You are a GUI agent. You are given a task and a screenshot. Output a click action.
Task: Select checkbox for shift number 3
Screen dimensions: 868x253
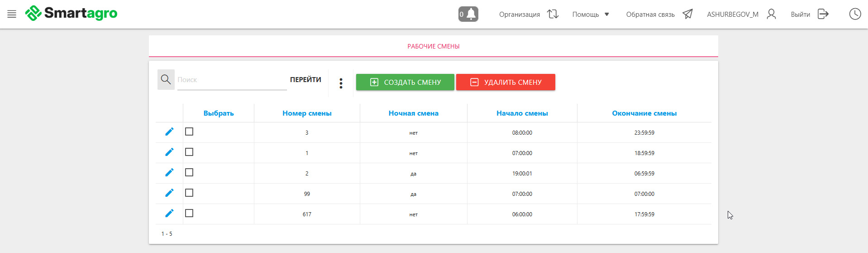pyautogui.click(x=189, y=131)
